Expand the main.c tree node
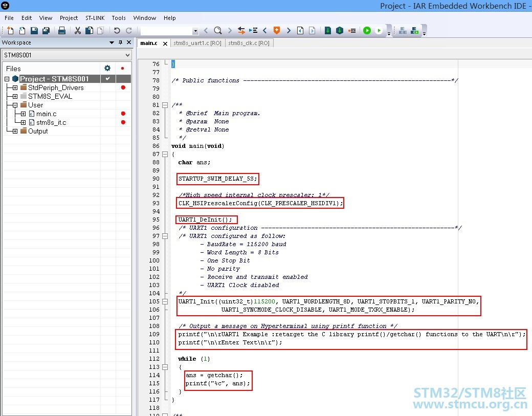The height and width of the screenshot is (416, 532). click(23, 114)
